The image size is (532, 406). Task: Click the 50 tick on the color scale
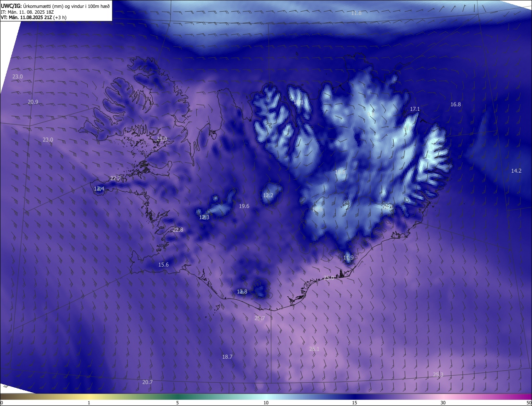pos(529,403)
